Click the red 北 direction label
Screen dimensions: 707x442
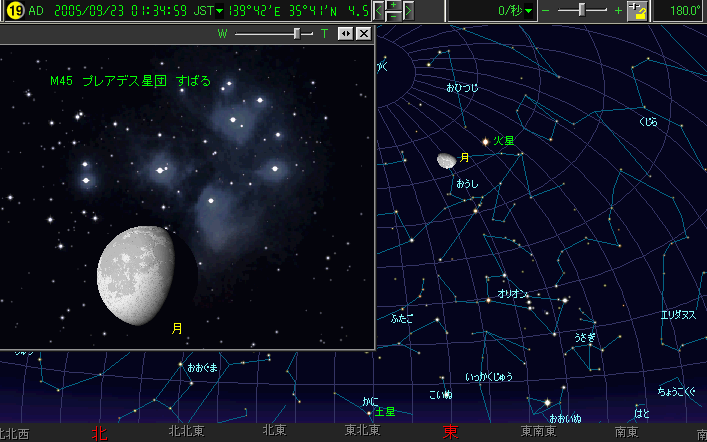tap(99, 432)
